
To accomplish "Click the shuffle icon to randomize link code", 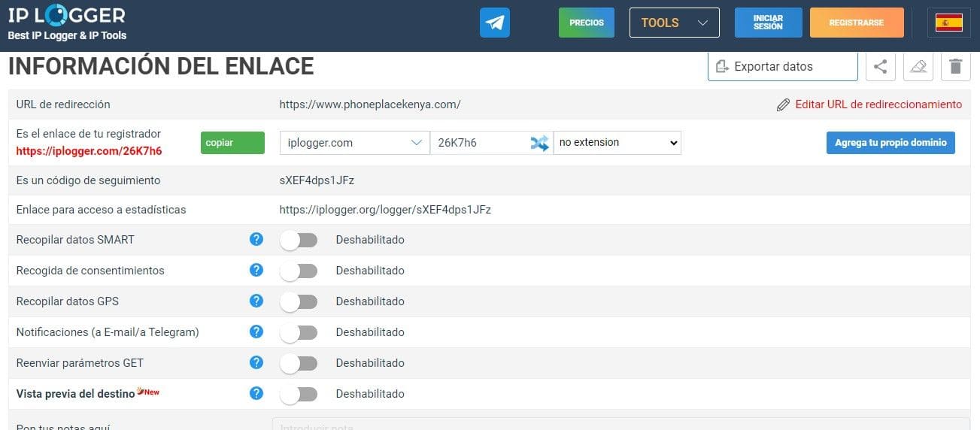I will (539, 143).
